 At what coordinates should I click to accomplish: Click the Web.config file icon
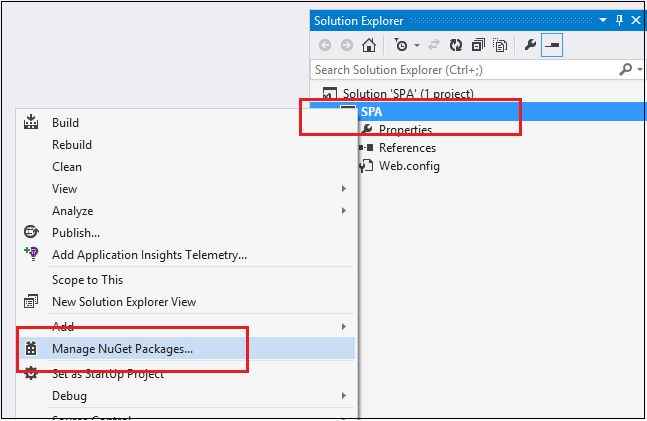pos(366,166)
